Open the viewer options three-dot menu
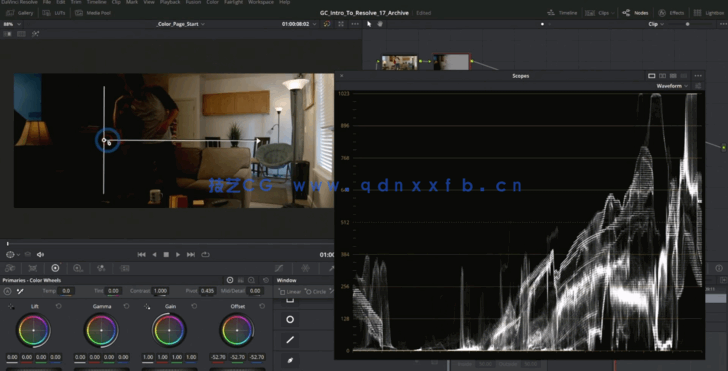This screenshot has height=371, width=728. pos(355,24)
